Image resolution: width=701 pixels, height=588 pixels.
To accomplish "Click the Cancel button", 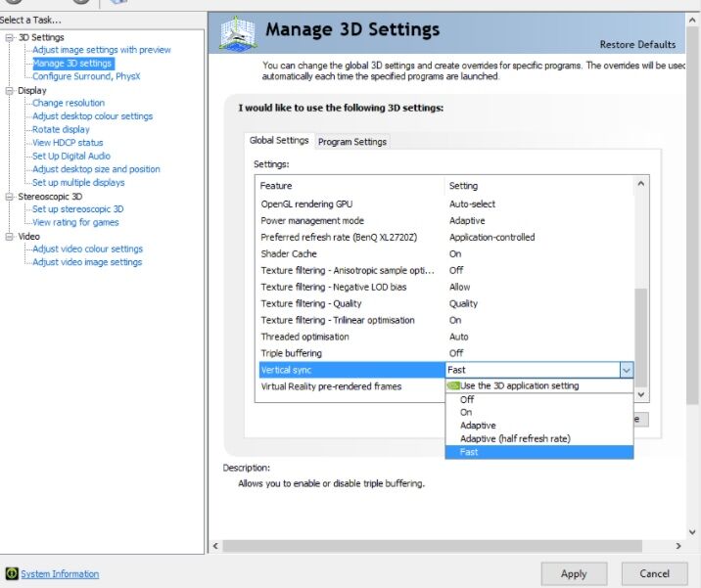I will [x=654, y=573].
